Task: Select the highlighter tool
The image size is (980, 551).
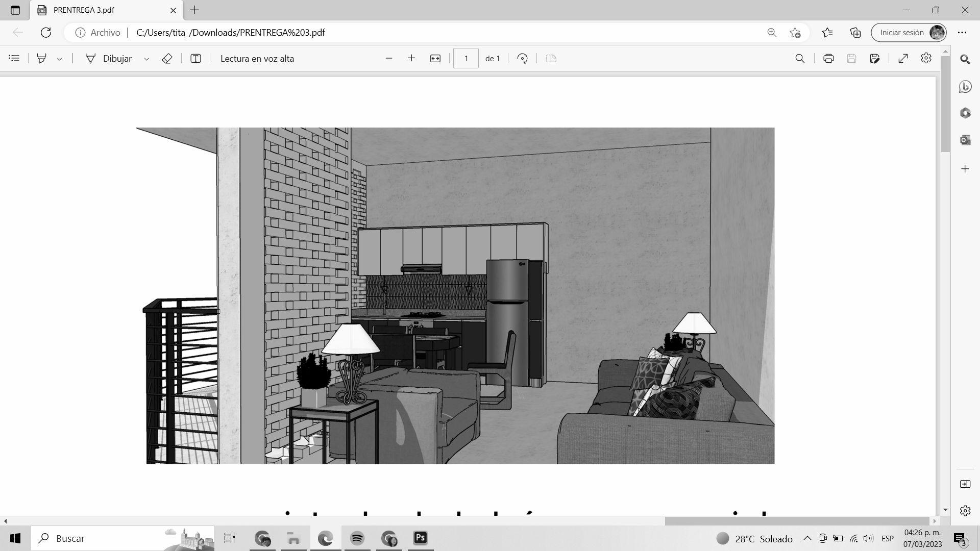Action: pos(41,59)
